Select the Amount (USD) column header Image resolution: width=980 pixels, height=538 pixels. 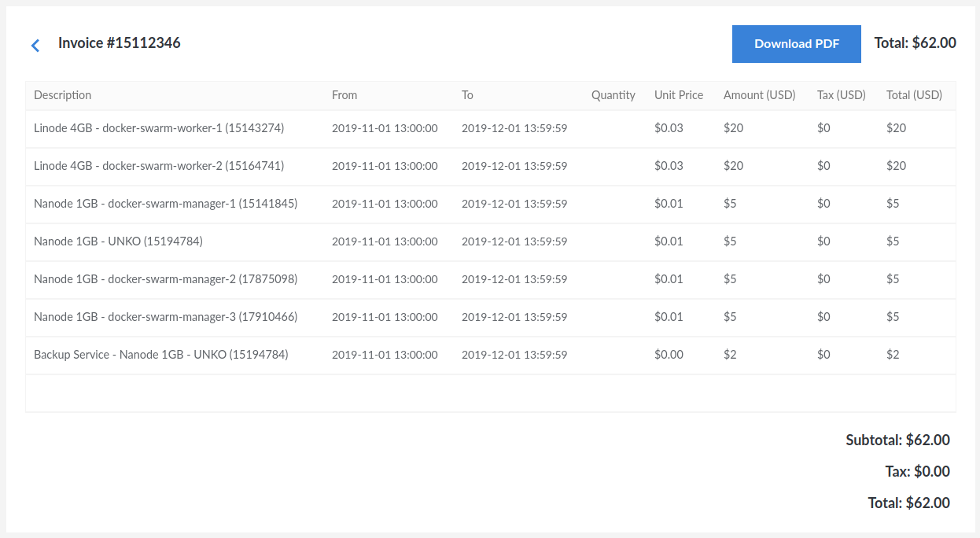pyautogui.click(x=760, y=95)
